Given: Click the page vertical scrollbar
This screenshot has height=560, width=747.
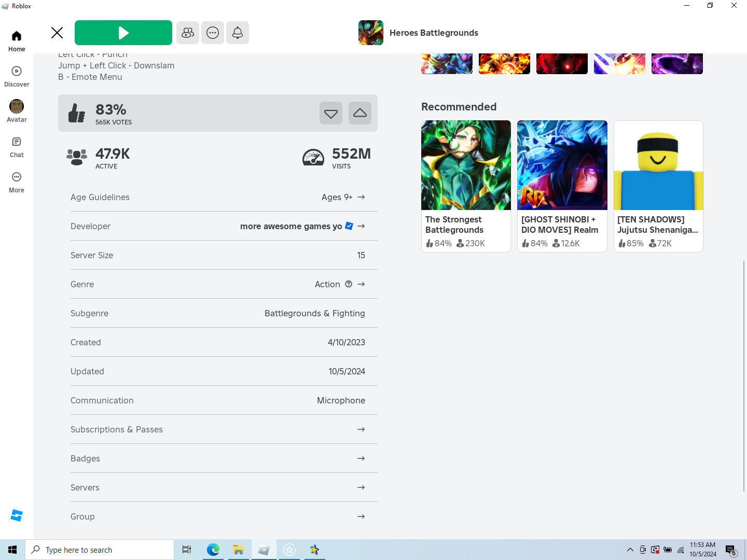Looking at the screenshot, I should coord(744,376).
